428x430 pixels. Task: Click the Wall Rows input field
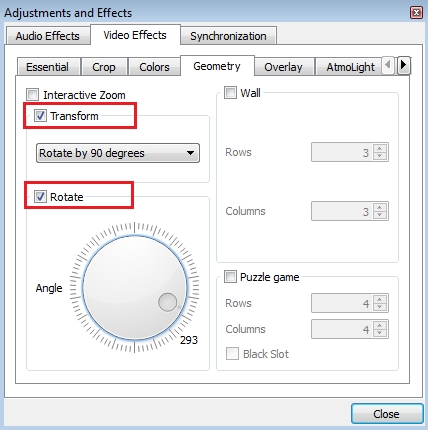click(343, 152)
